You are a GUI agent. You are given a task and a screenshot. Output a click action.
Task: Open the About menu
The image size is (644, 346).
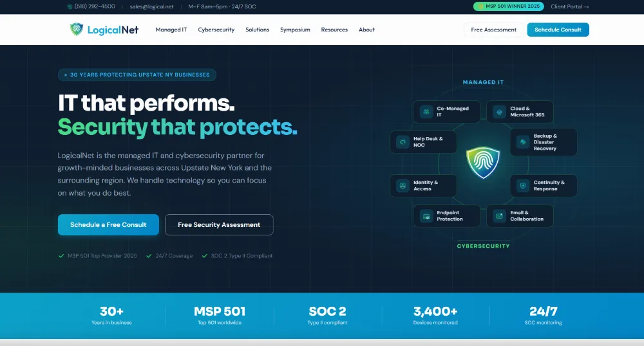point(367,30)
